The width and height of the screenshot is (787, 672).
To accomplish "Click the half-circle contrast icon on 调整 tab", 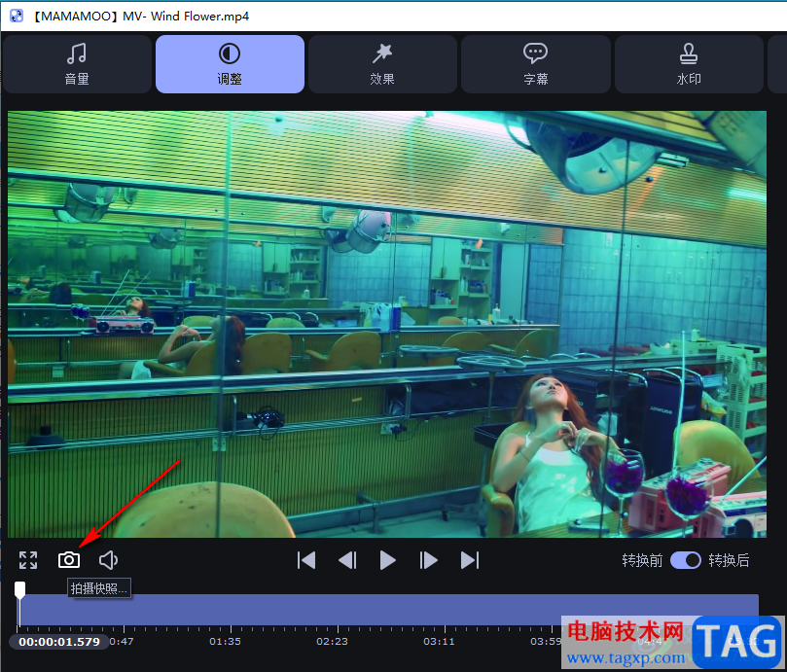I will [230, 53].
